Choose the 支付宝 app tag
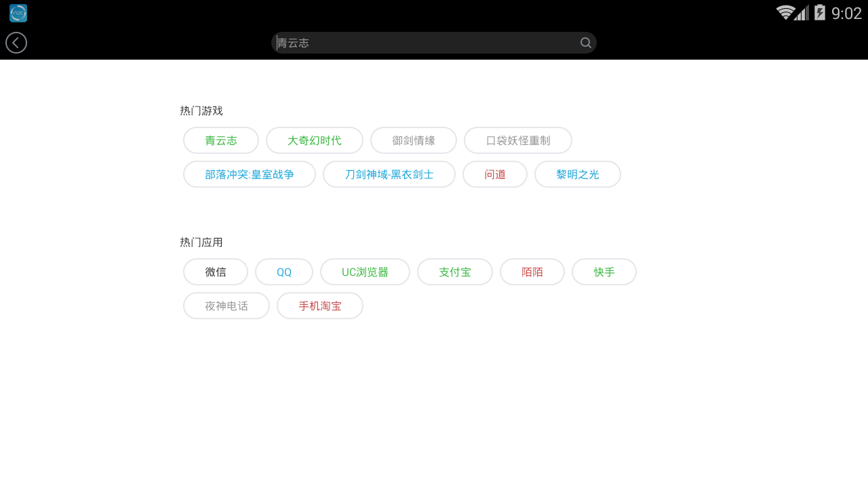 pos(455,272)
